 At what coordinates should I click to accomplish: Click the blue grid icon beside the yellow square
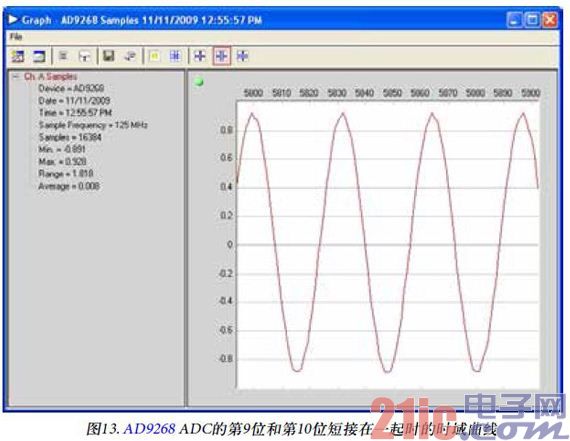tap(175, 56)
